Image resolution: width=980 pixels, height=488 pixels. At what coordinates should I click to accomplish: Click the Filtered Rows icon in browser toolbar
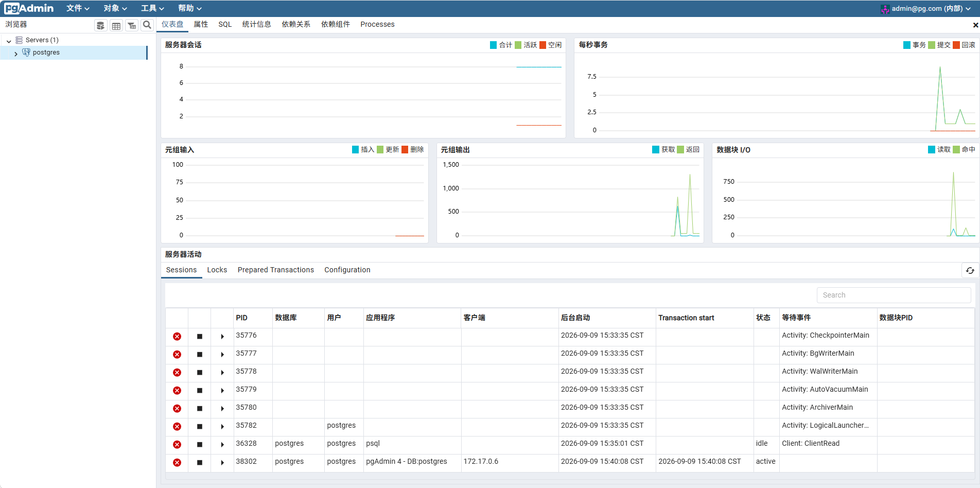tap(132, 25)
